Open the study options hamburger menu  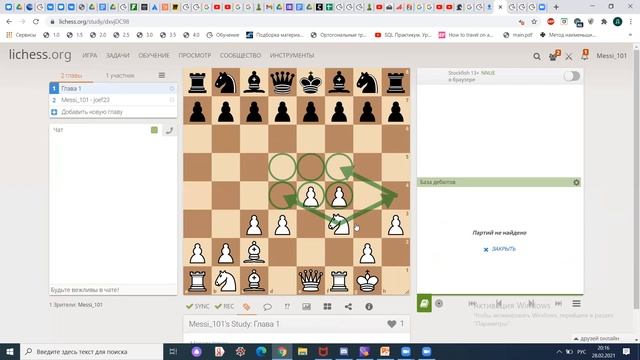[x=162, y=76]
